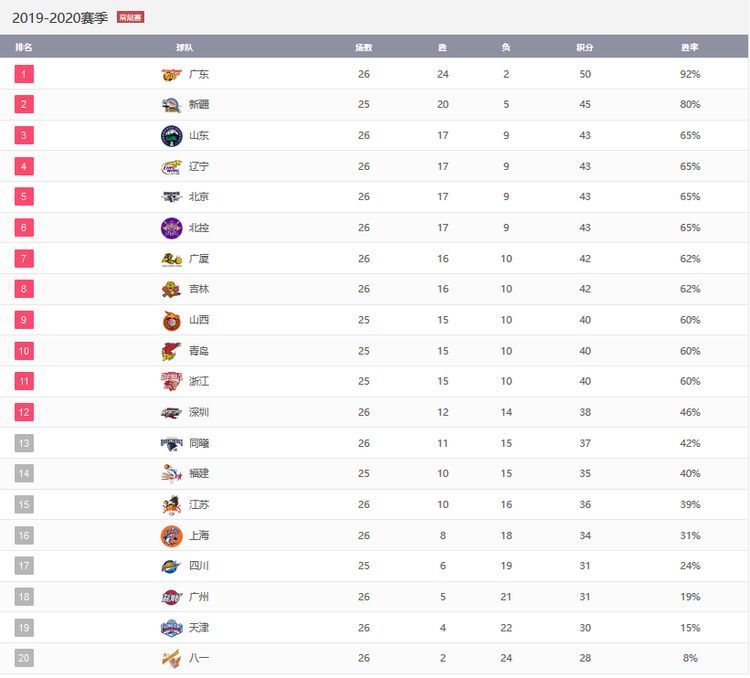750x678 pixels.
Task: Click the 山西 team logo
Action: [171, 321]
